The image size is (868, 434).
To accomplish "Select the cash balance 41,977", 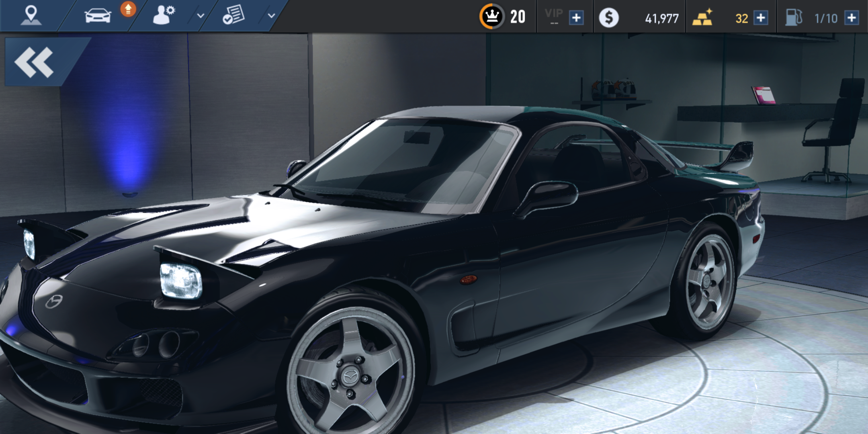I will [x=661, y=18].
